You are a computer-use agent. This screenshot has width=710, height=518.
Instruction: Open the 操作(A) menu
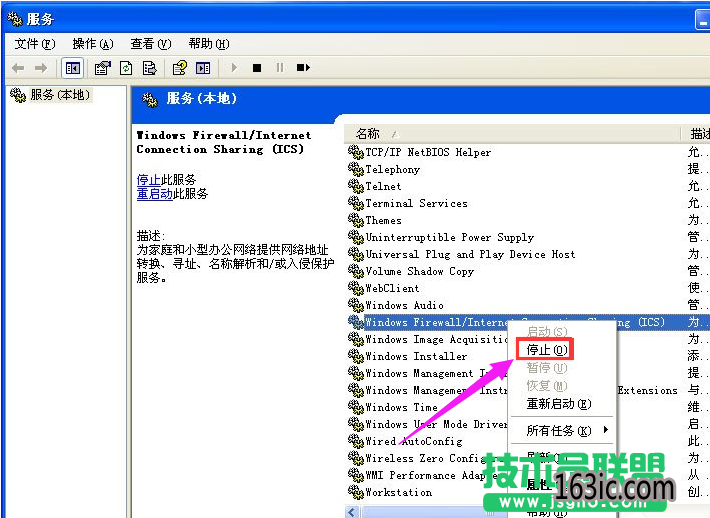[93, 44]
